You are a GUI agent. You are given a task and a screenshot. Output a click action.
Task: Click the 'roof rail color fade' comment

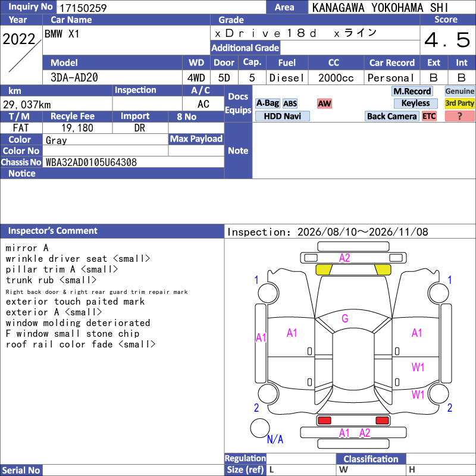tap(80, 345)
